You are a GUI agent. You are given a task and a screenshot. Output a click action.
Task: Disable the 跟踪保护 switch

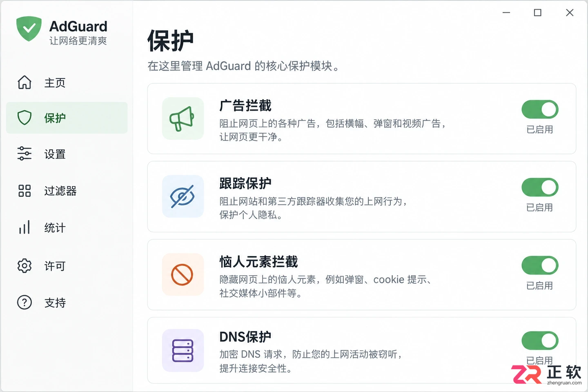point(540,187)
